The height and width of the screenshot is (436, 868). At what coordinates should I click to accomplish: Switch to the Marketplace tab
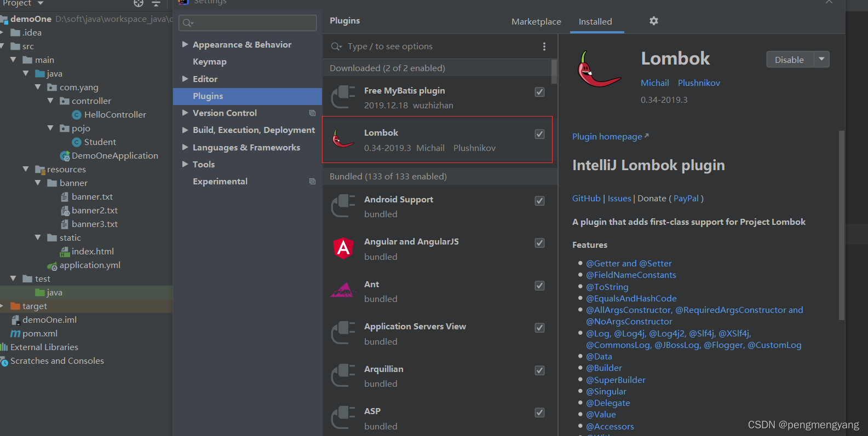click(536, 22)
